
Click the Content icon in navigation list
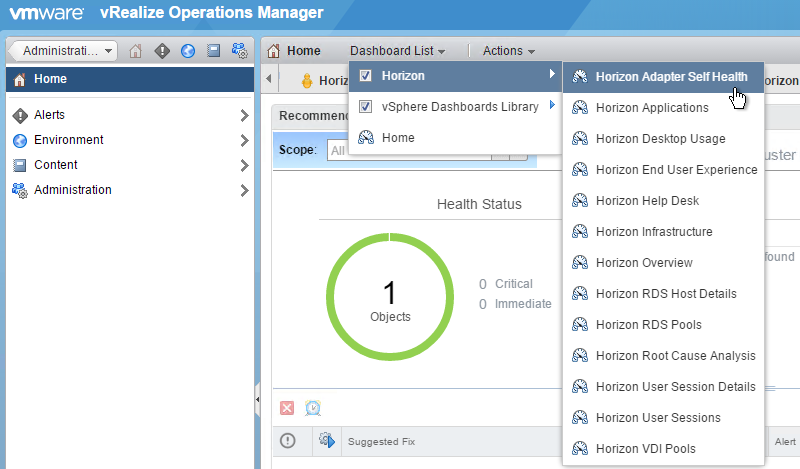(x=20, y=165)
